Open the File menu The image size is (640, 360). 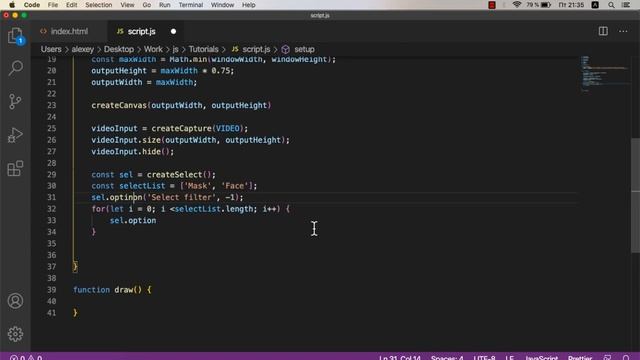(x=53, y=5)
